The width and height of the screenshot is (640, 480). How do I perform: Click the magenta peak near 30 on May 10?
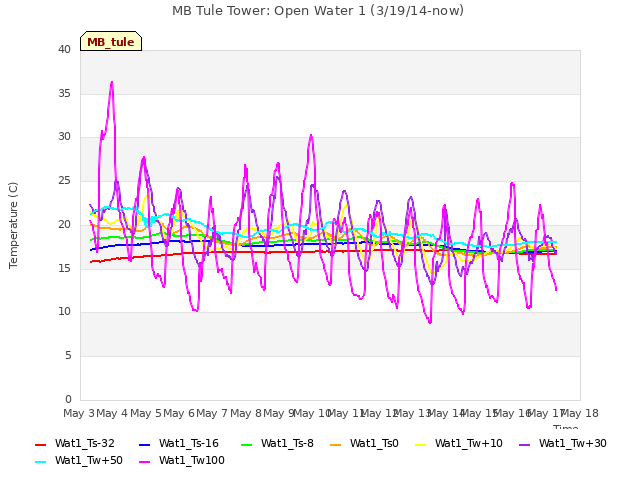[x=311, y=136]
